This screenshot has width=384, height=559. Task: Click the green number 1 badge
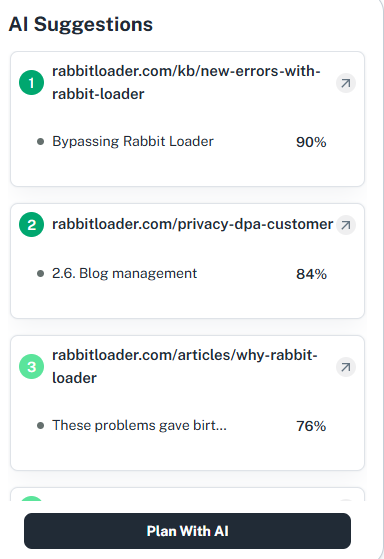point(31,83)
